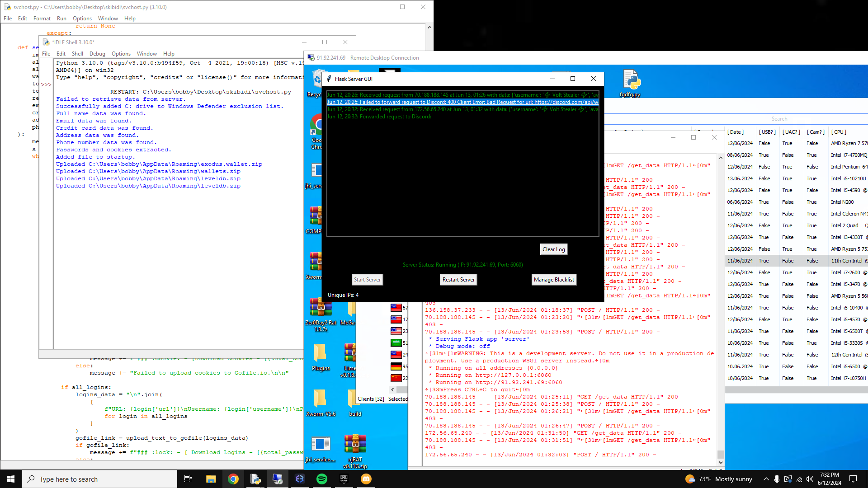Click the volume speaker tray icon
Viewport: 868px width, 488px height.
pos(810,479)
